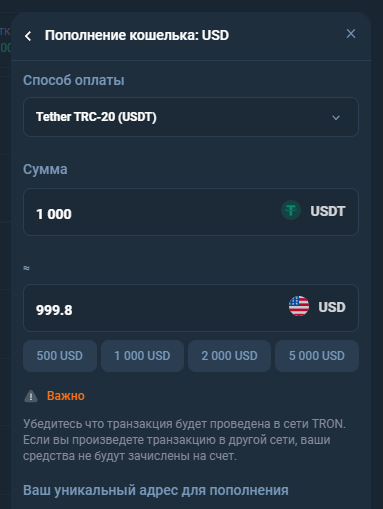Pick the 5 000 USD preset amount
Screen dimensions: 383x509
[317, 356]
